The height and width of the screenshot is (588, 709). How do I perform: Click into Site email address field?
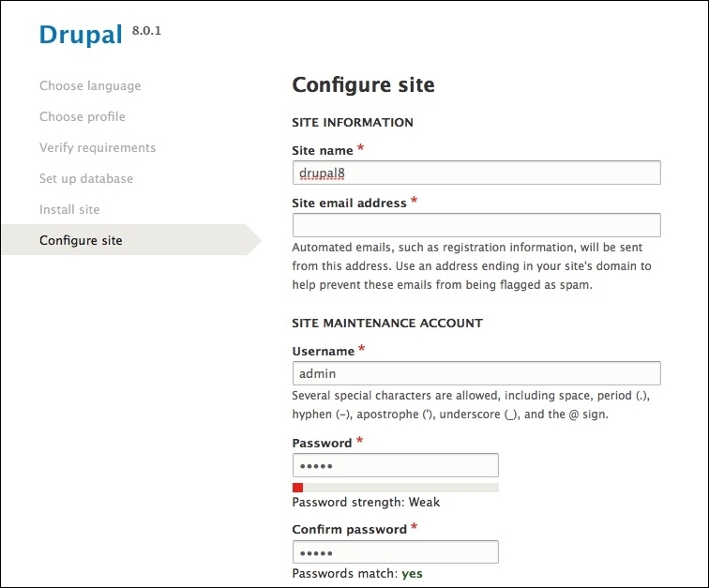point(476,225)
